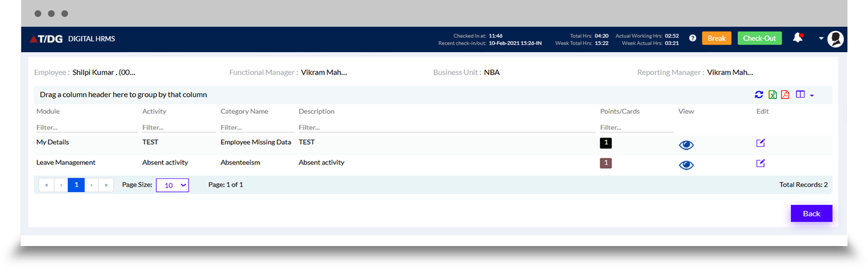Export table to PDF icon
Screen dimensions: 868x269
785,94
